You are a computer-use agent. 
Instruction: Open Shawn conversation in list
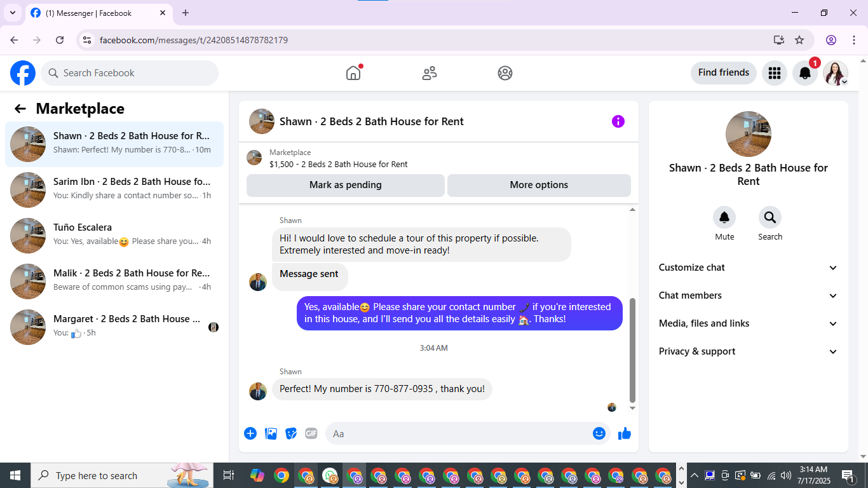pyautogui.click(x=114, y=144)
